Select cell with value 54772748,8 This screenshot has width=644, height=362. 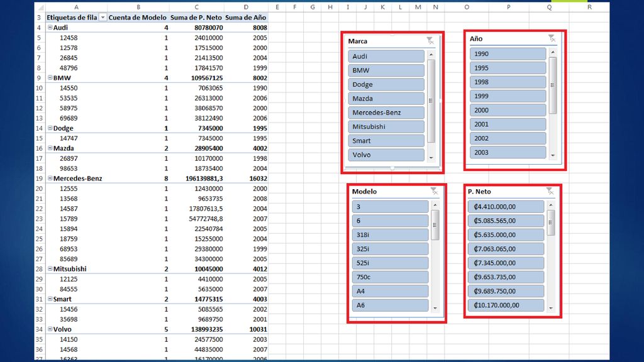coord(196,219)
